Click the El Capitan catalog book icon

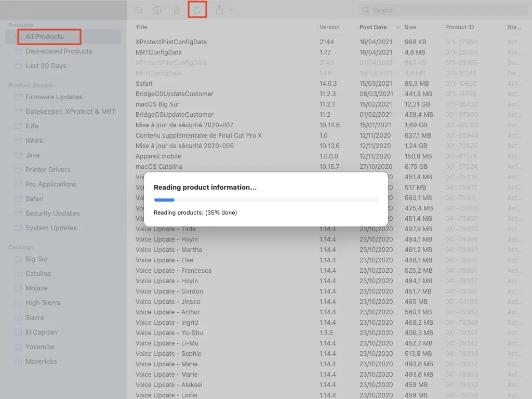tap(18, 332)
